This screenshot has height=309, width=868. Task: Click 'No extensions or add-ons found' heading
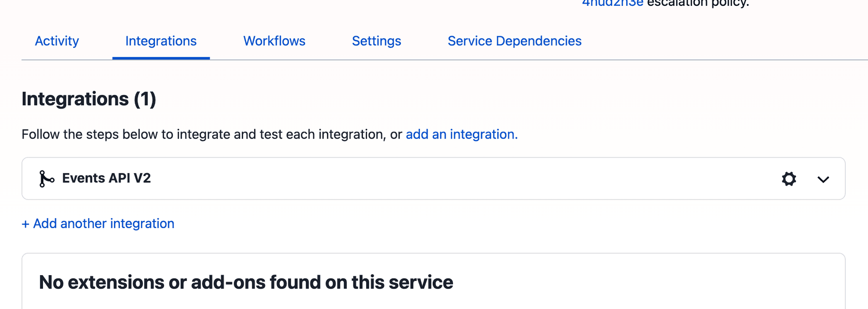246,282
